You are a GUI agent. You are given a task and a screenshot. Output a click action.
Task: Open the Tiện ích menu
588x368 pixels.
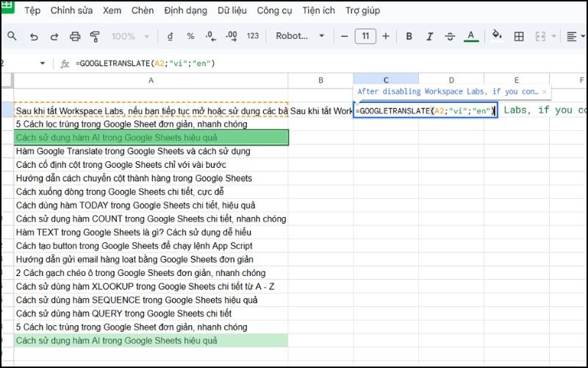[319, 10]
